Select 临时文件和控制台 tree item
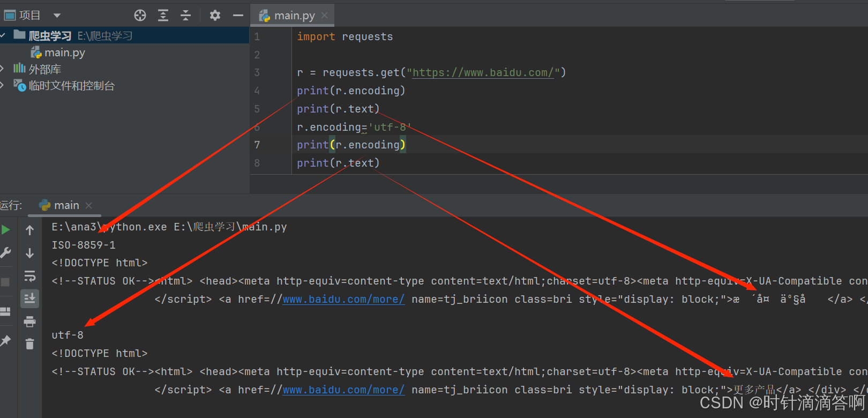The height and width of the screenshot is (418, 868). click(x=71, y=86)
